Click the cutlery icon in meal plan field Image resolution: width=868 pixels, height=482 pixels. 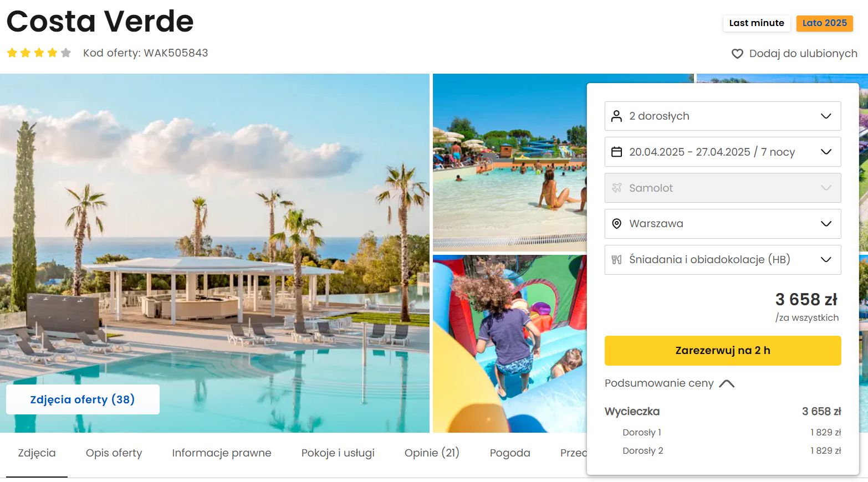pyautogui.click(x=616, y=260)
